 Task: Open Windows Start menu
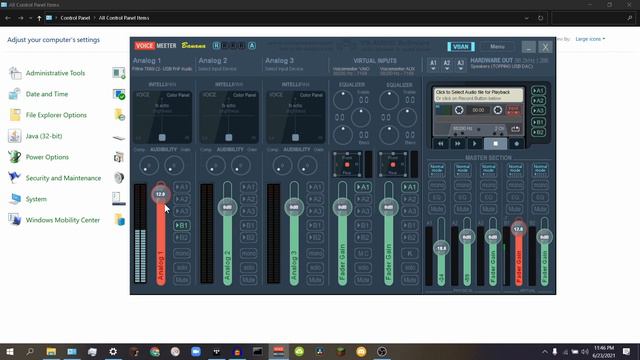(x=9, y=351)
